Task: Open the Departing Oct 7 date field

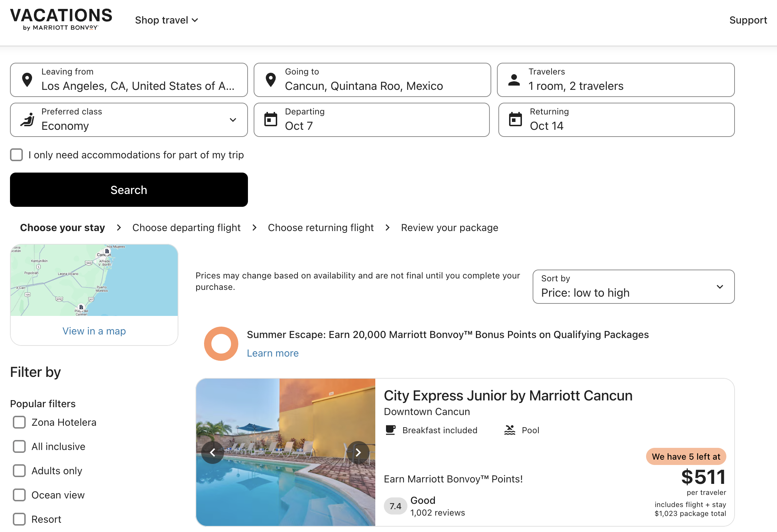Action: (372, 120)
